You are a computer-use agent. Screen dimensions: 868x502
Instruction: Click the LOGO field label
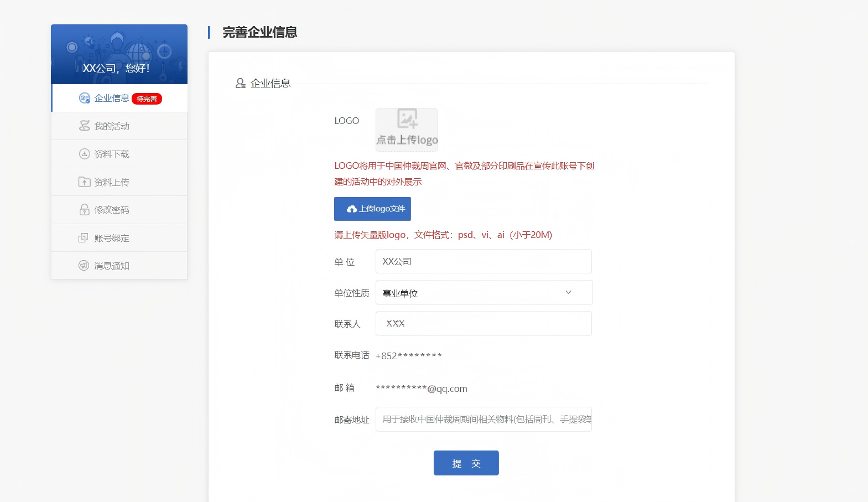pos(346,121)
